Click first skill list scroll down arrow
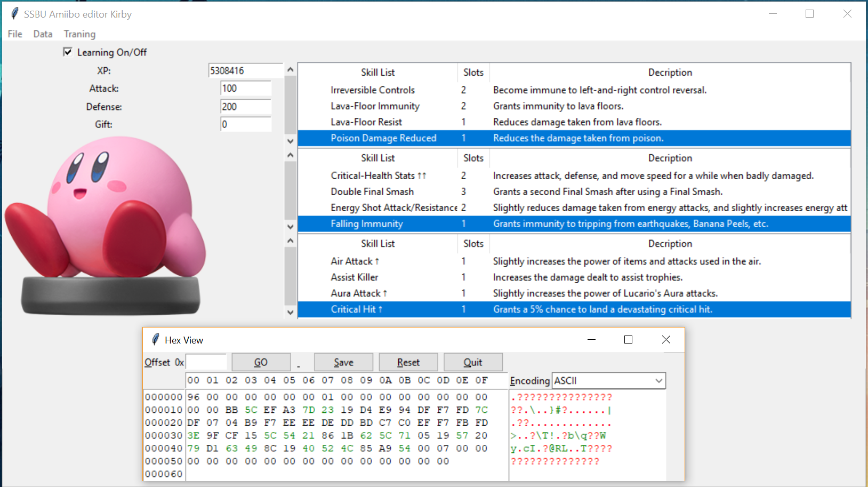 pyautogui.click(x=290, y=141)
